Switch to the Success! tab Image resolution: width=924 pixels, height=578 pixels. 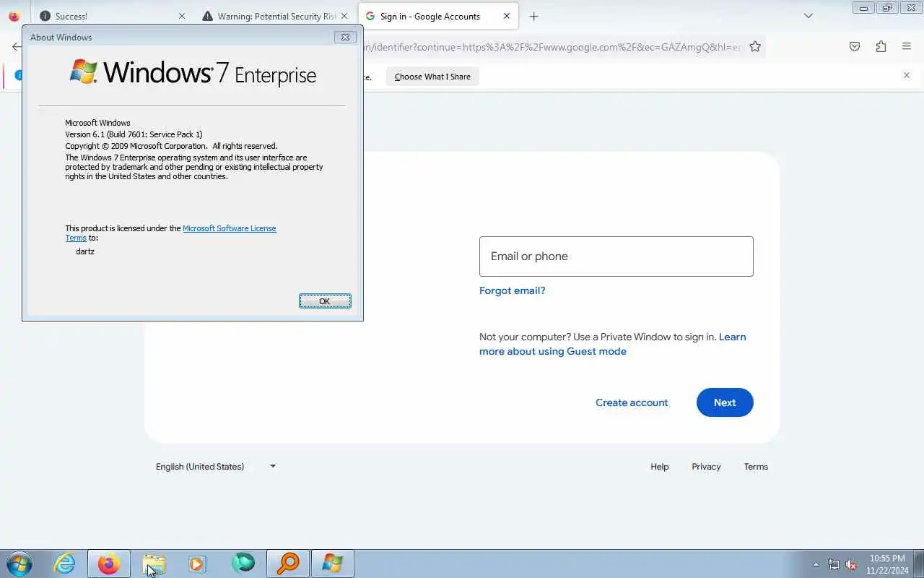112,16
